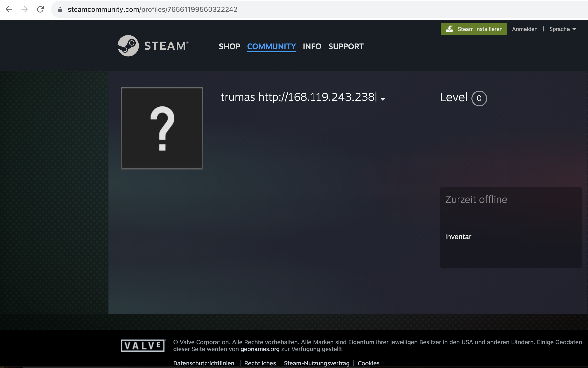Go to the SUPPORT page
The width and height of the screenshot is (588, 368).
pos(346,46)
